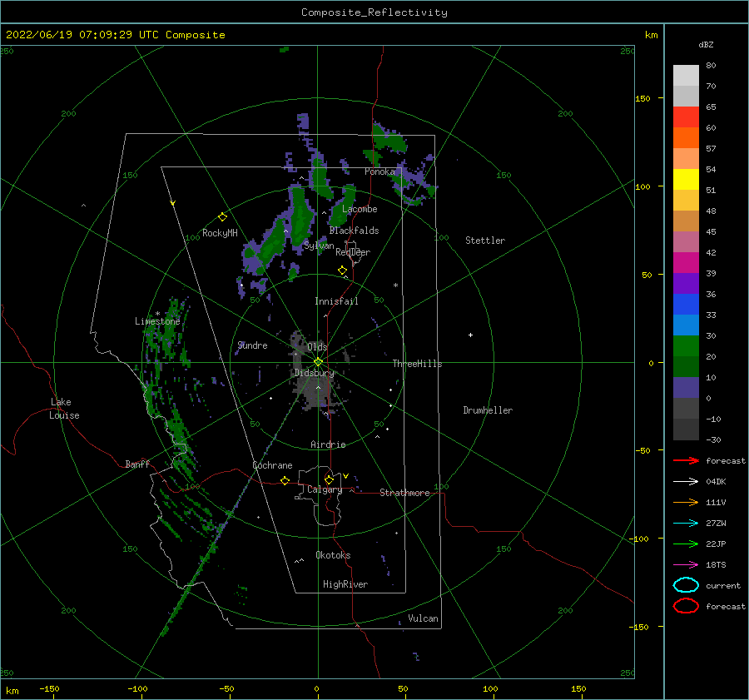Viewport: 749px width, 700px height.
Task: Click the cyan 'current' ellipse icon
Action: [x=686, y=585]
